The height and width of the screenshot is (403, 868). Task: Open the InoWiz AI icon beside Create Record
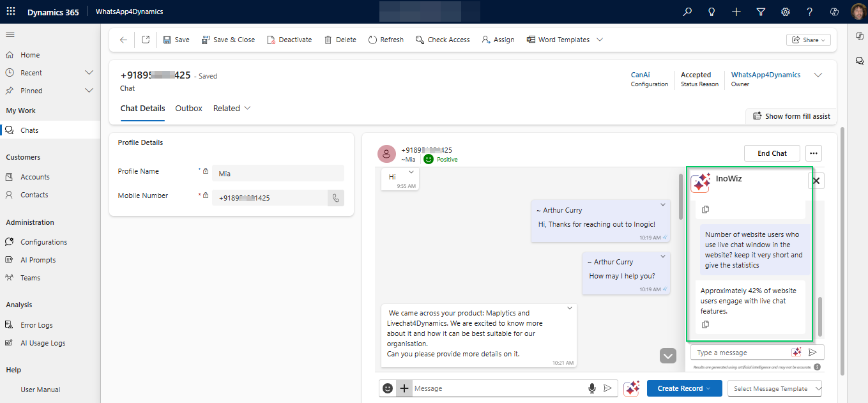(x=632, y=388)
